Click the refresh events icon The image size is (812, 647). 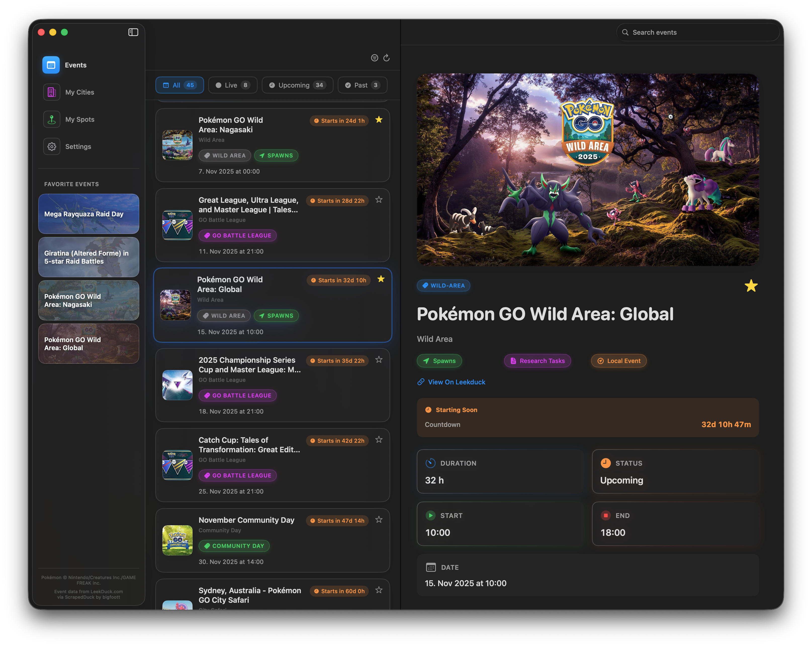click(x=386, y=58)
